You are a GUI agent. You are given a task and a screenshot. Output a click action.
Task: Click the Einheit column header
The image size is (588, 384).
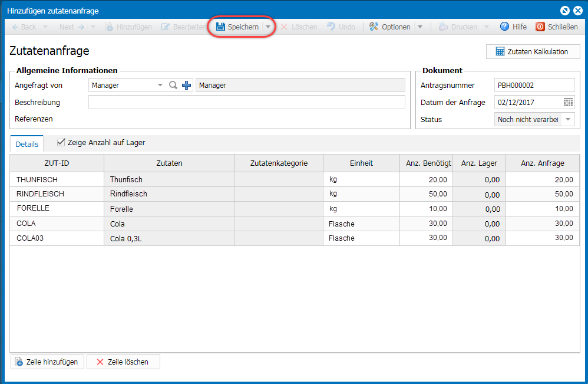click(x=362, y=163)
